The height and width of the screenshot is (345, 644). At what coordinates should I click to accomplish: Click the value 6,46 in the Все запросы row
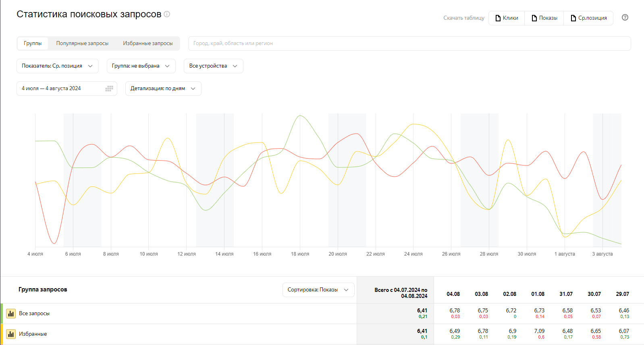[x=624, y=311]
